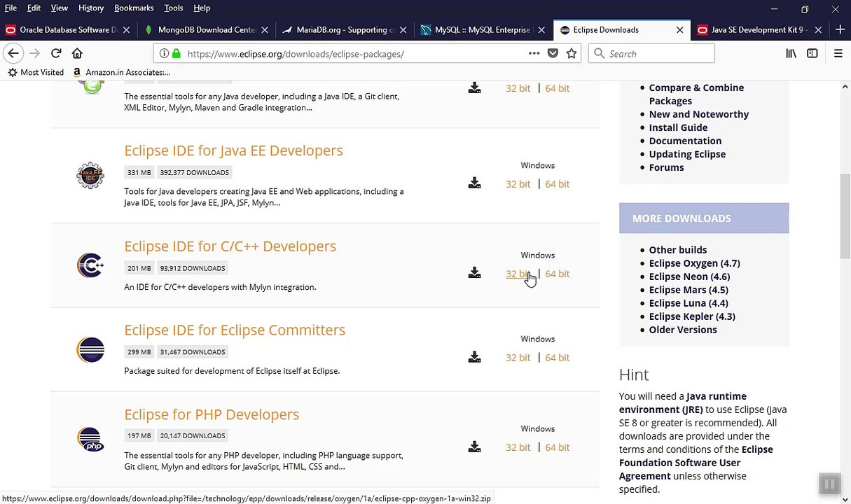Click the green padlock site security icon
Image resolution: width=851 pixels, height=504 pixels.
[177, 53]
